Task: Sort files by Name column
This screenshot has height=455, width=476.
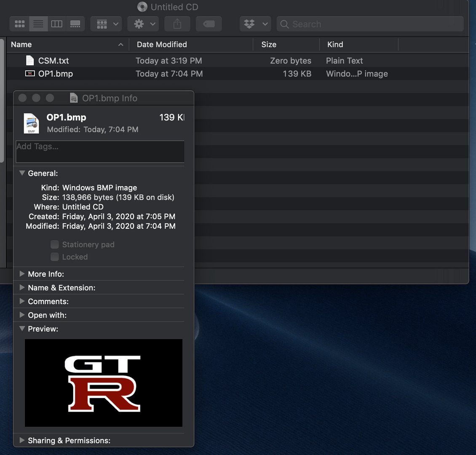Action: click(x=68, y=45)
